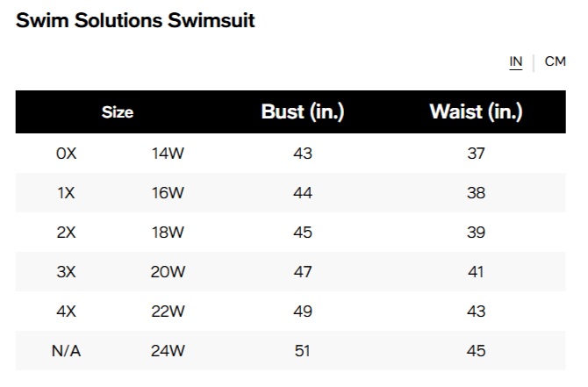Click the 3X size cell
This screenshot has width=588, height=387.
coord(67,272)
